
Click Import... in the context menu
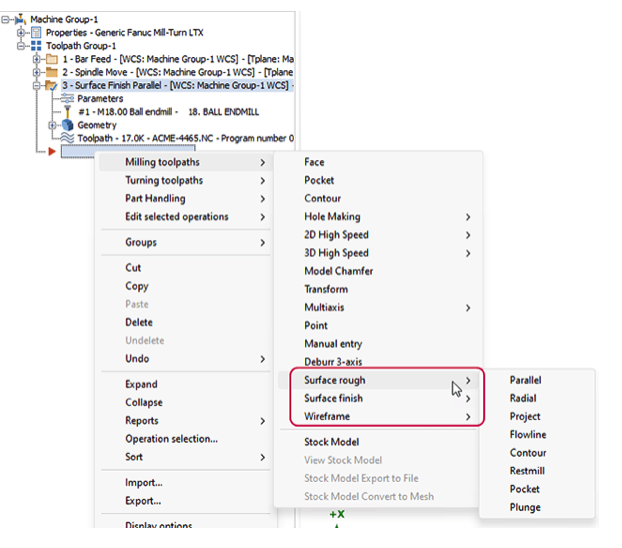[144, 482]
